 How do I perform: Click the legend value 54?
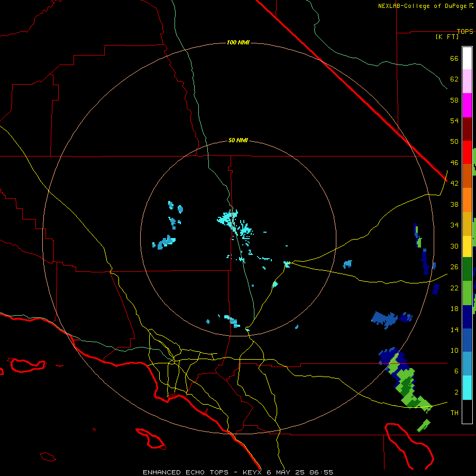pos(454,121)
